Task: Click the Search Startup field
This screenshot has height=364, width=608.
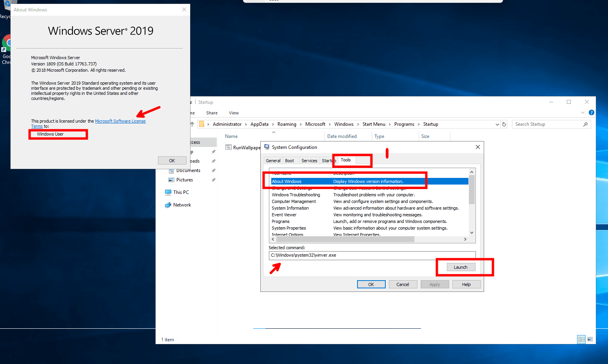Action: [547, 124]
